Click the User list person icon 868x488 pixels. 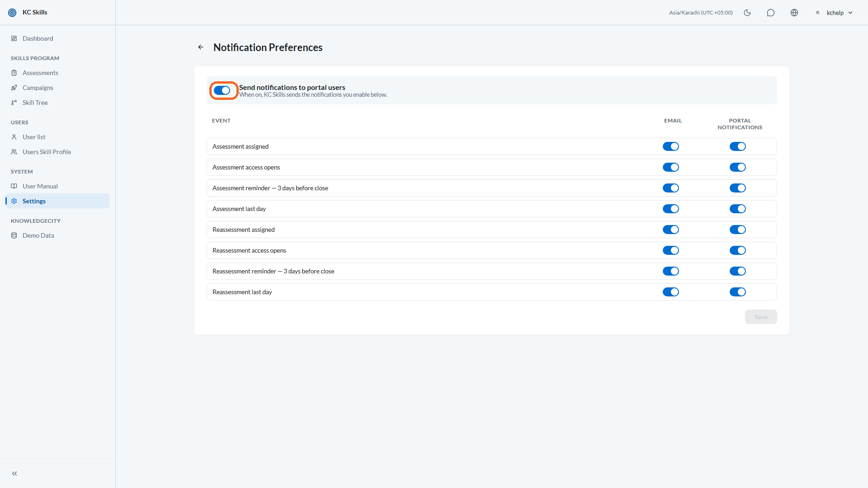pos(14,137)
